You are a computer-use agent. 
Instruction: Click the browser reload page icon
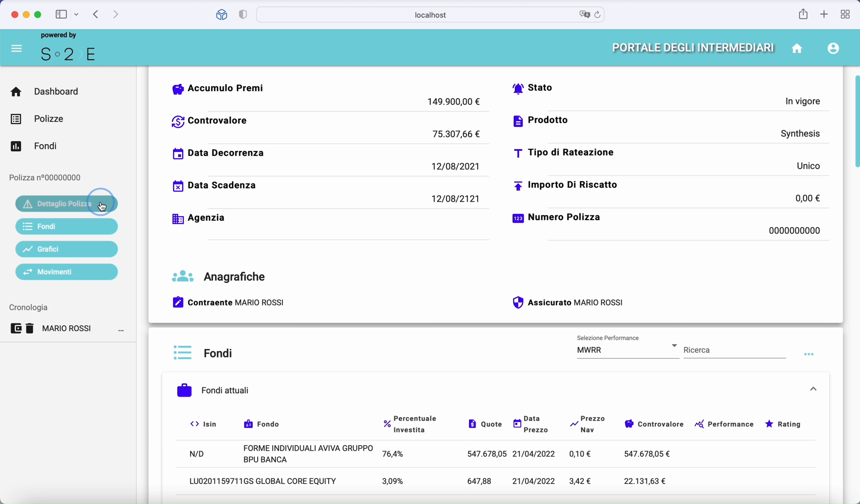(597, 15)
